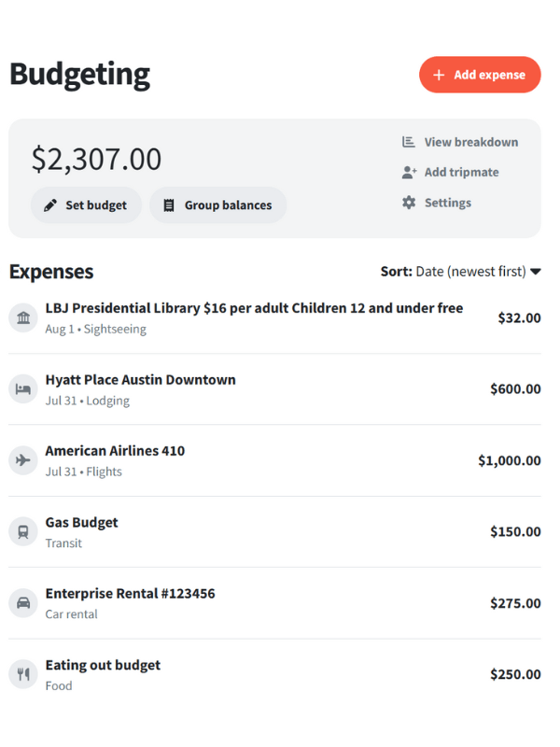Click the sort dropdown arrow
Screen dimensions: 560x747
coord(536,273)
